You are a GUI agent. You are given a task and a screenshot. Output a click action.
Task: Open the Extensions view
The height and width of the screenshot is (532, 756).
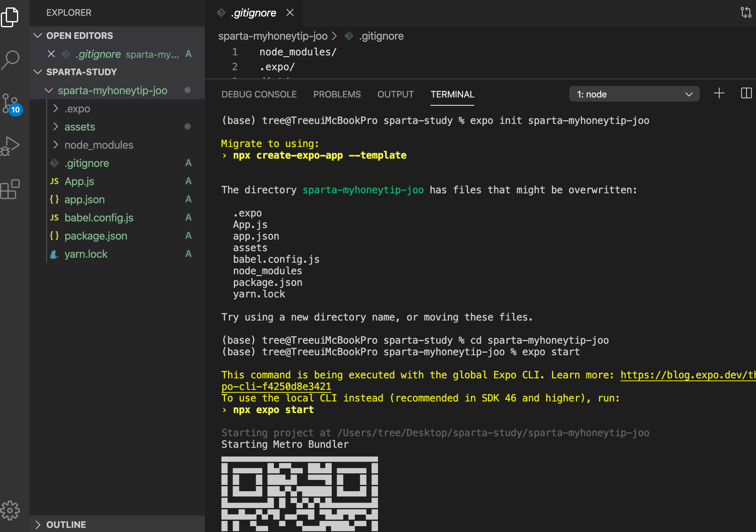10,189
